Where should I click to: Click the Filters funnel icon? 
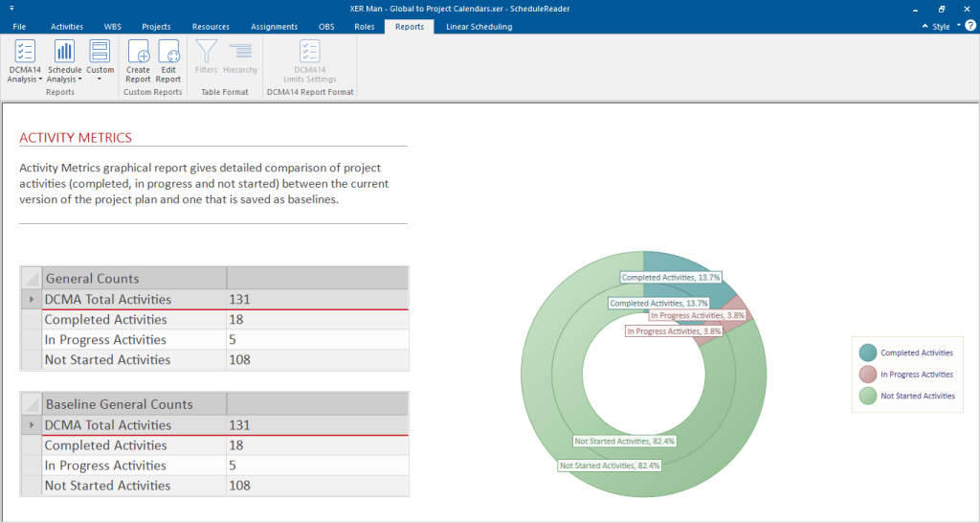(x=206, y=52)
